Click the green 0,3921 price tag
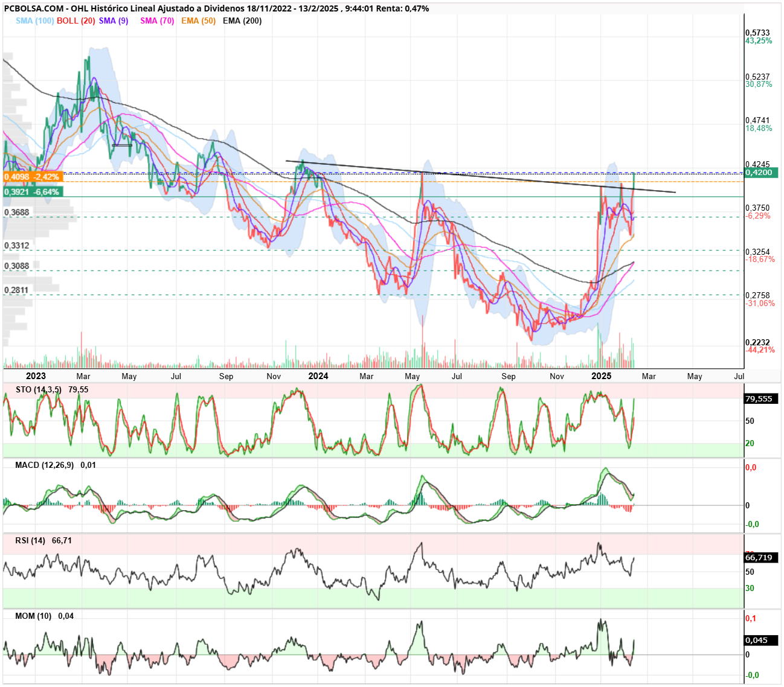The image size is (784, 687). tap(33, 192)
